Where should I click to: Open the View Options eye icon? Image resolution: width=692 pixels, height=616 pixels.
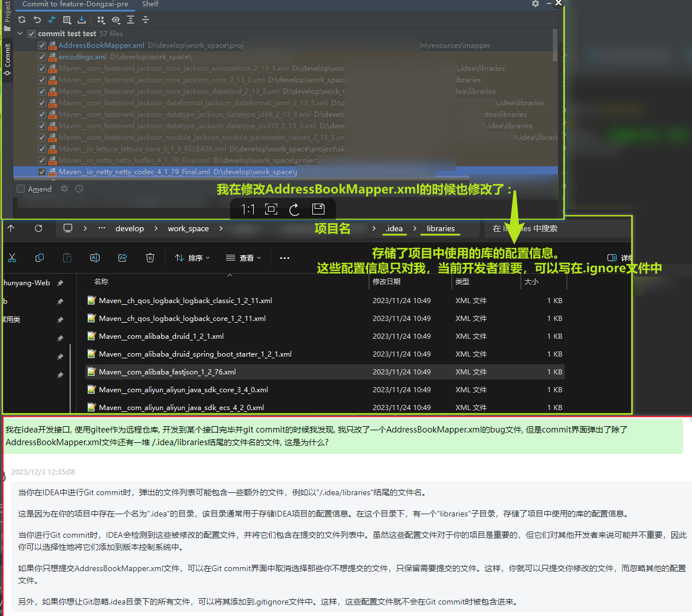click(116, 20)
